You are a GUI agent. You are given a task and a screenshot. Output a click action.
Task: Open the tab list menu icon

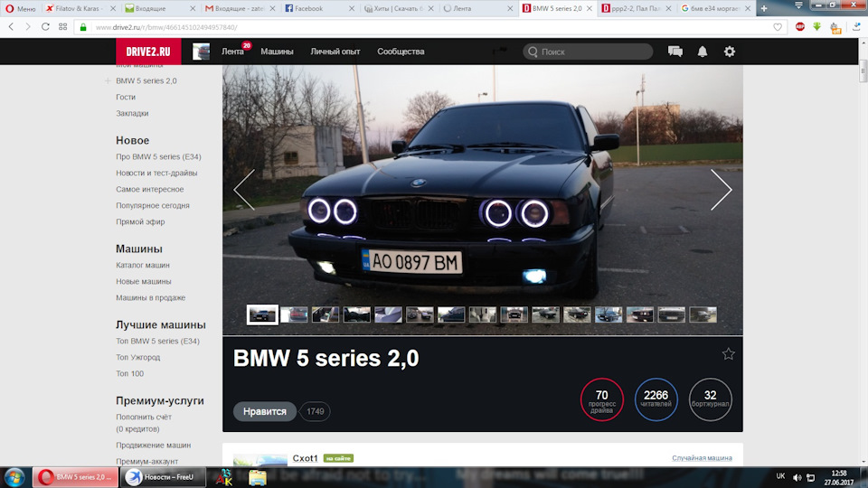(x=798, y=5)
